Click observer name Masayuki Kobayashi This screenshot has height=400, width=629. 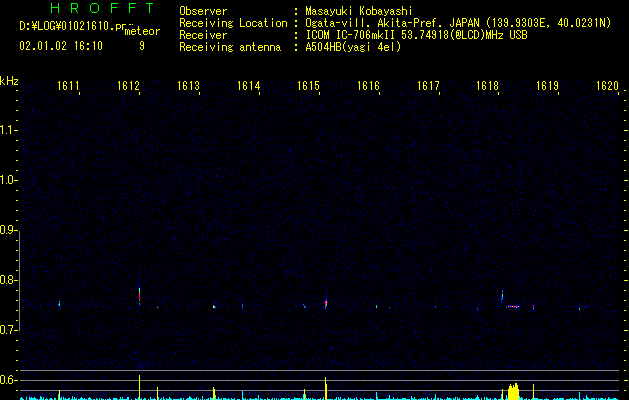click(x=359, y=11)
